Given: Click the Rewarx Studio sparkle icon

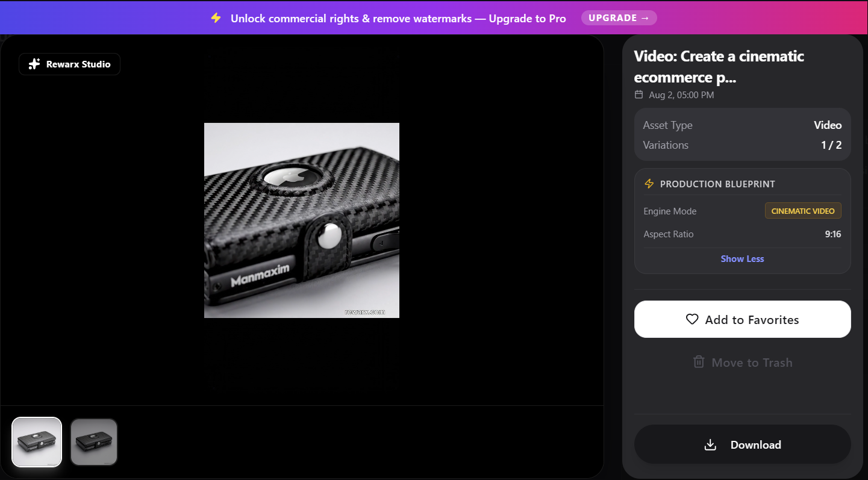Looking at the screenshot, I should tap(35, 64).
